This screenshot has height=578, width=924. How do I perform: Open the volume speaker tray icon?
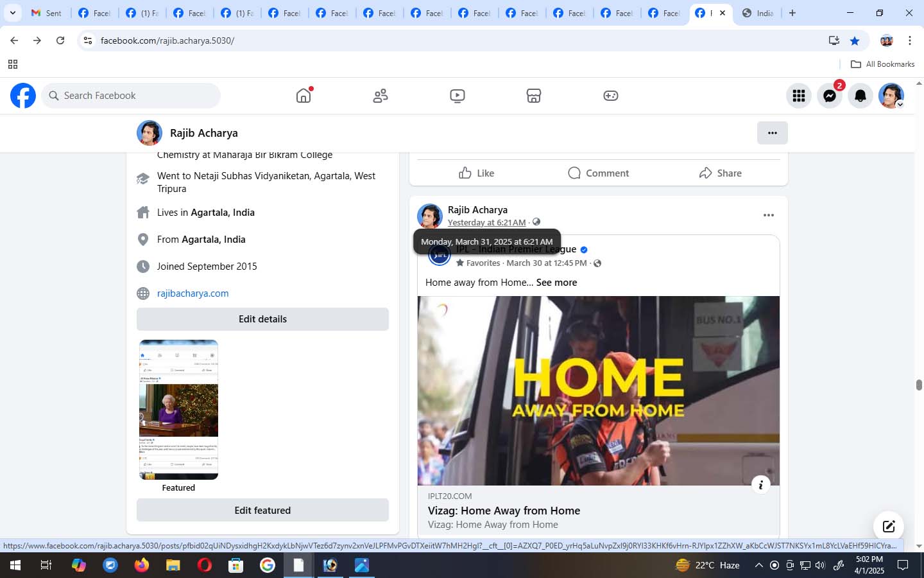tap(820, 565)
